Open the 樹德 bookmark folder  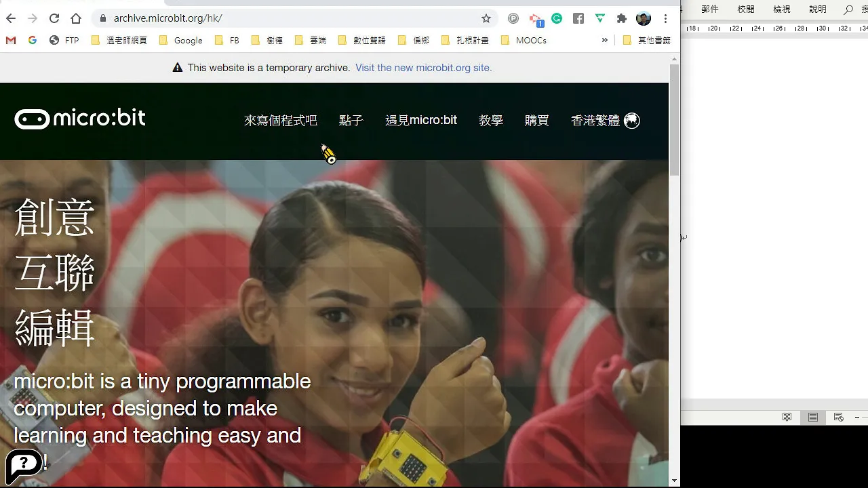pyautogui.click(x=267, y=40)
